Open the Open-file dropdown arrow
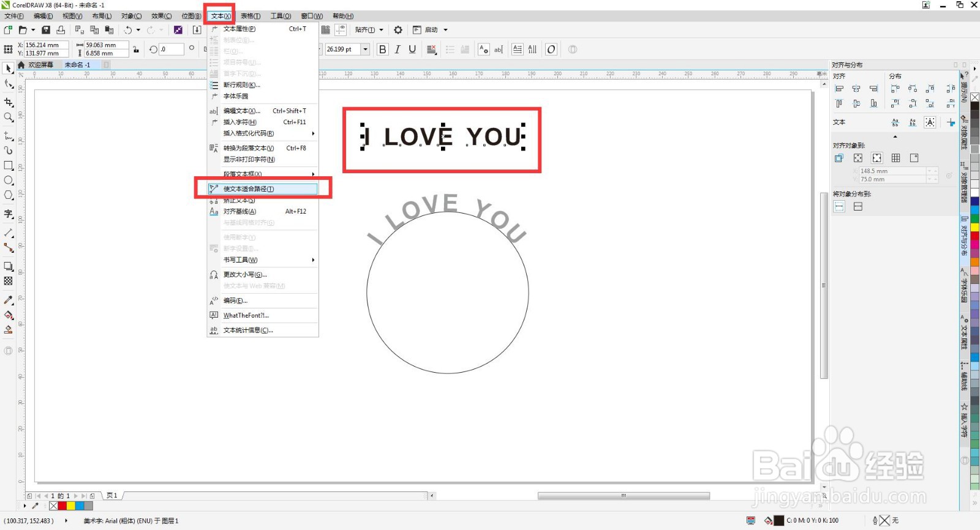980x530 pixels. pos(33,29)
